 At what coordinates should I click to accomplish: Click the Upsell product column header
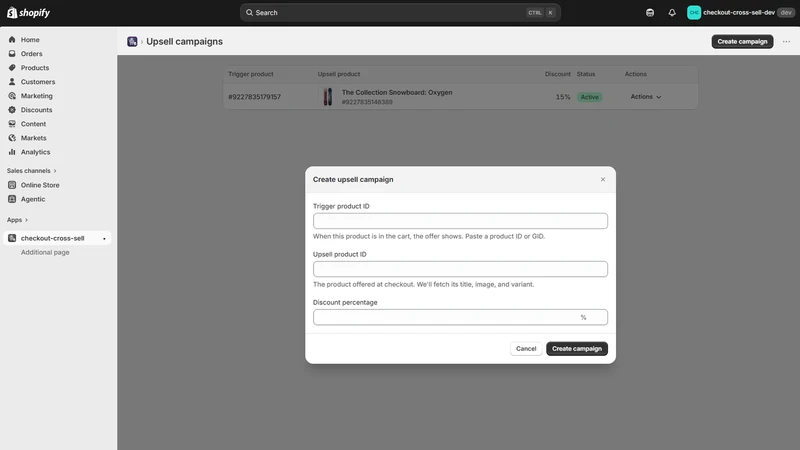[339, 74]
